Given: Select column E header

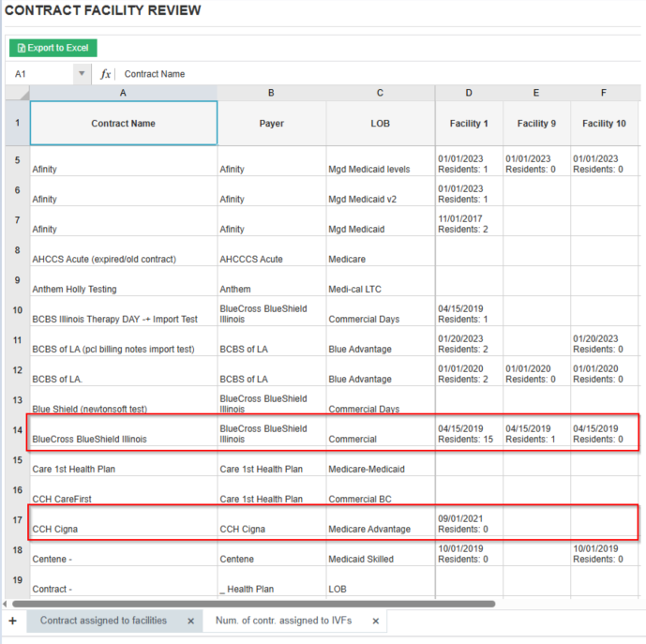Looking at the screenshot, I should point(536,93).
